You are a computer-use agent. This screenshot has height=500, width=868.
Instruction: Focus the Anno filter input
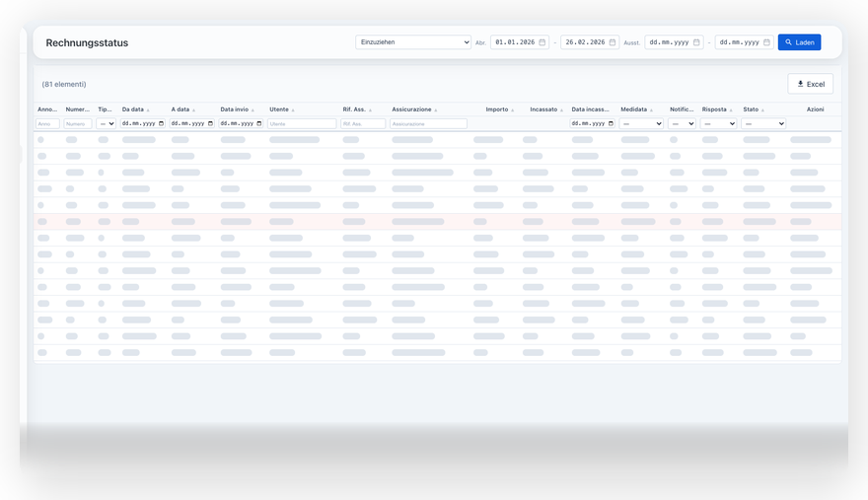(x=47, y=123)
